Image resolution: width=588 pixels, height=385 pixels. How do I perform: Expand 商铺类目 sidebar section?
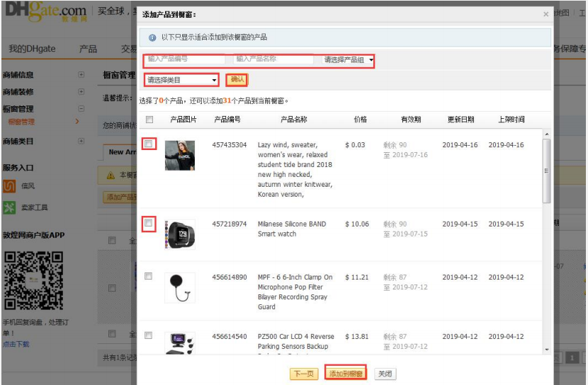(81, 141)
